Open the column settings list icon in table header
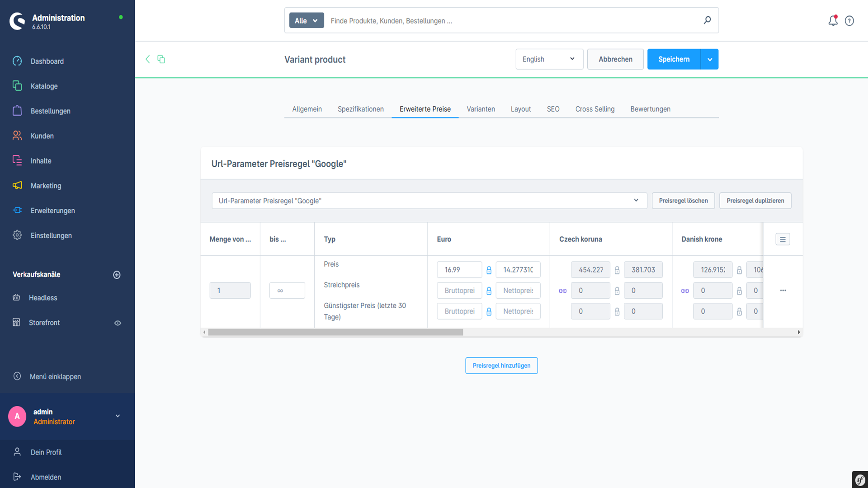 point(783,239)
